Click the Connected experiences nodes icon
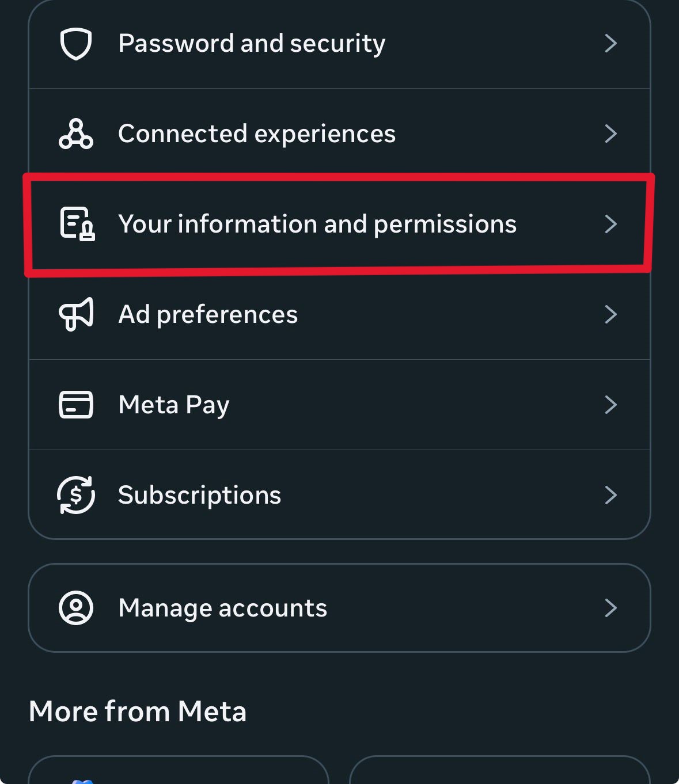 click(76, 134)
